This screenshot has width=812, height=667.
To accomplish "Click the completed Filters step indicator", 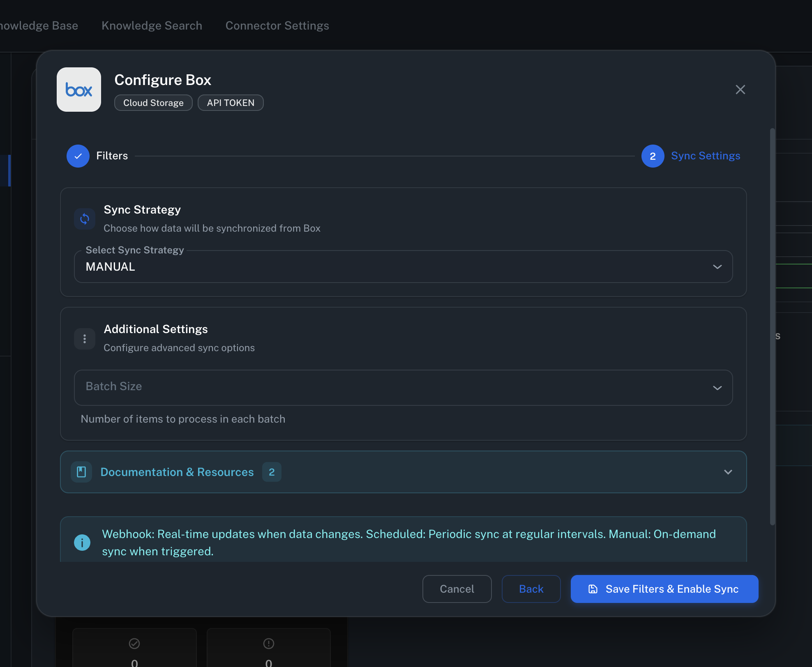I will click(78, 156).
